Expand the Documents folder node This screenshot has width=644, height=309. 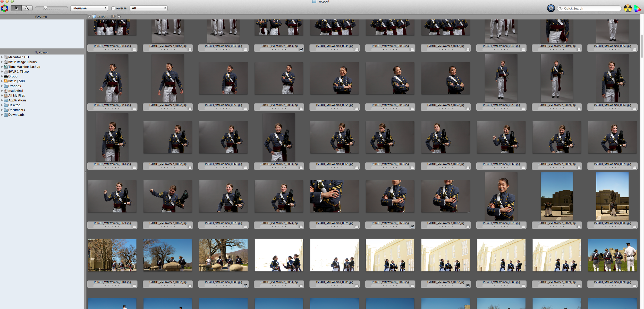2,110
